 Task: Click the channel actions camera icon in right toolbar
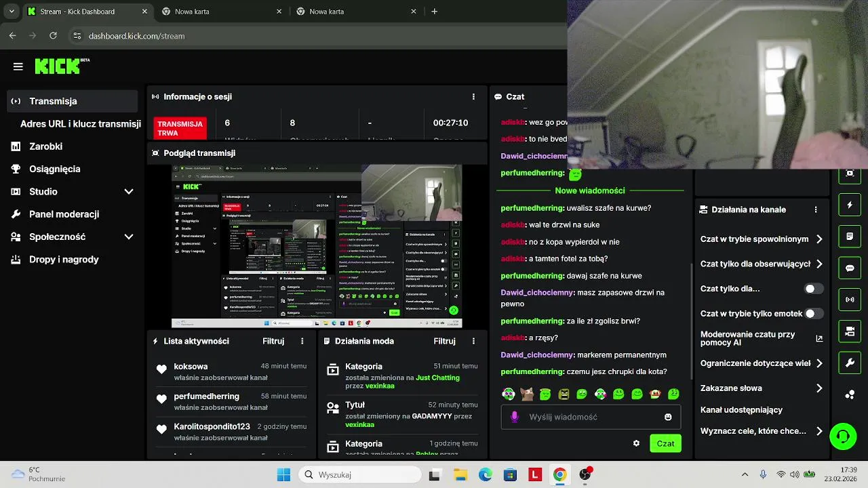[850, 331]
